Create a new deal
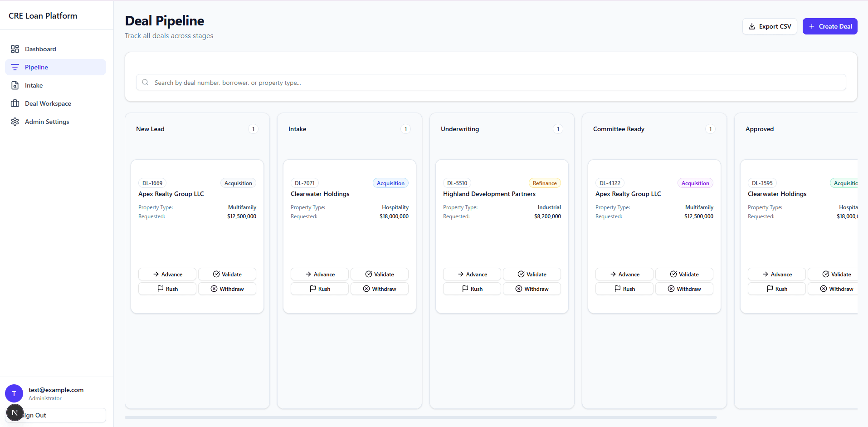Viewport: 868px width, 427px height. pyautogui.click(x=830, y=26)
